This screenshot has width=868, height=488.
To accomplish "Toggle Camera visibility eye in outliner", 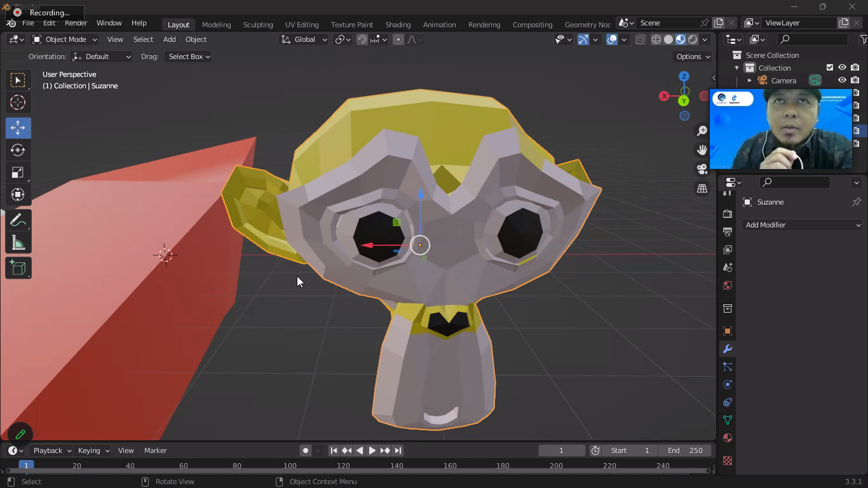I will [842, 81].
